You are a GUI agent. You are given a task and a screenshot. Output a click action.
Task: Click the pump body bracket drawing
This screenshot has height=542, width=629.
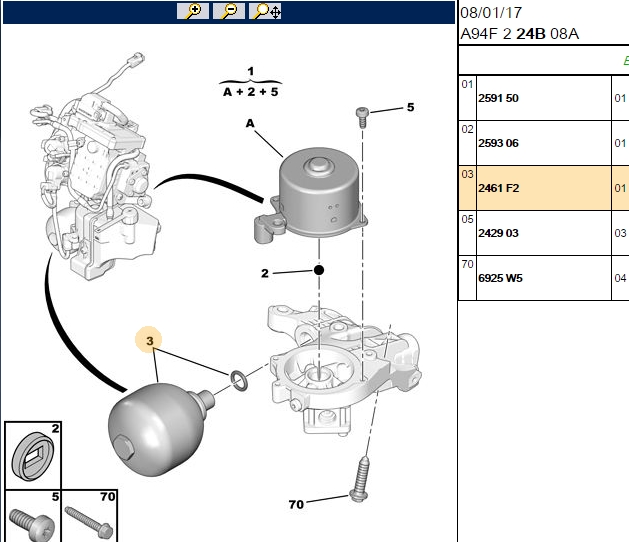[344, 370]
